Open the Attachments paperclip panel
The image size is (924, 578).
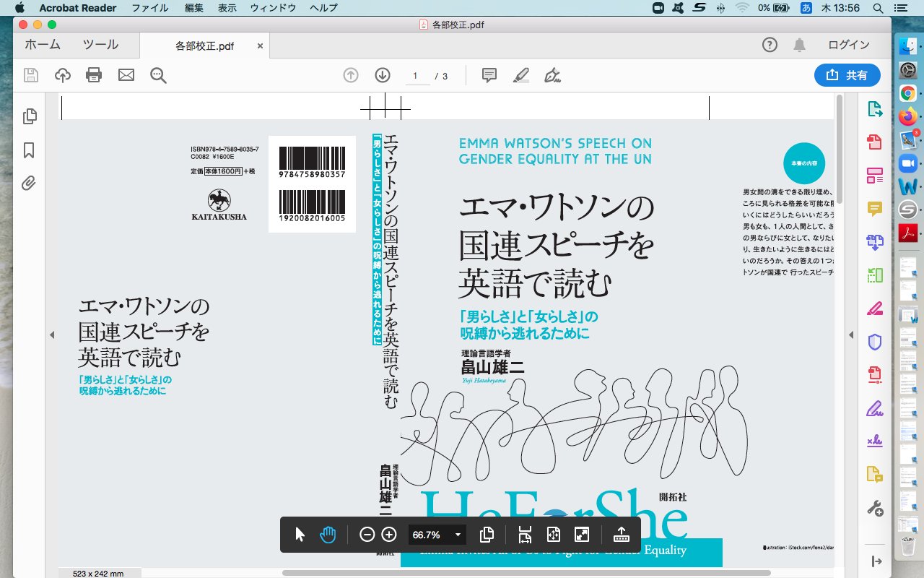(x=29, y=183)
